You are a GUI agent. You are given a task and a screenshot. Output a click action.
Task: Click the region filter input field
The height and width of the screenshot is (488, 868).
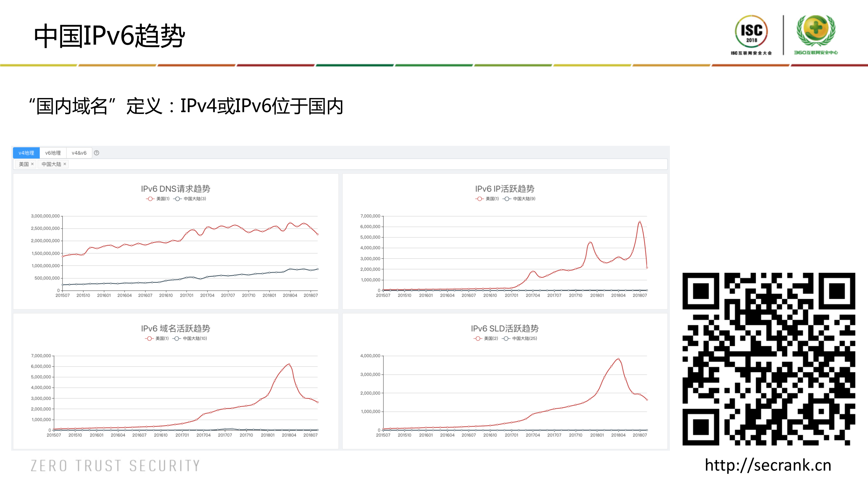339,164
